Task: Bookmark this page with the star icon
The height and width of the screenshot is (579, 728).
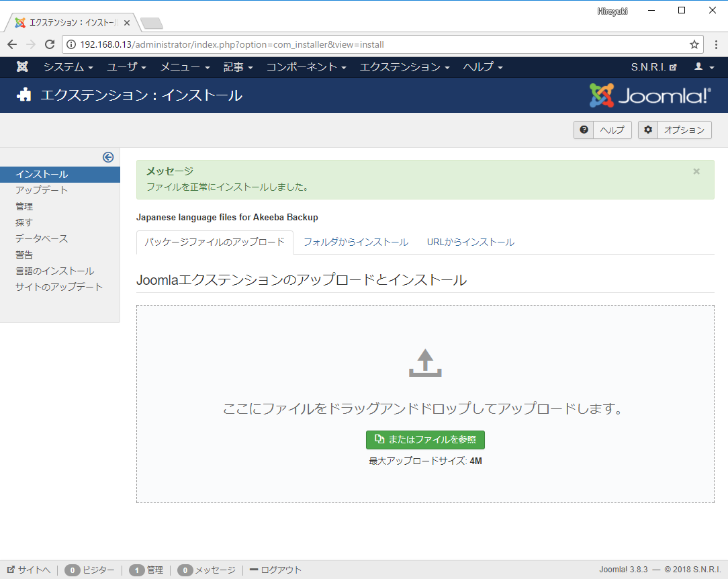Action: point(694,44)
